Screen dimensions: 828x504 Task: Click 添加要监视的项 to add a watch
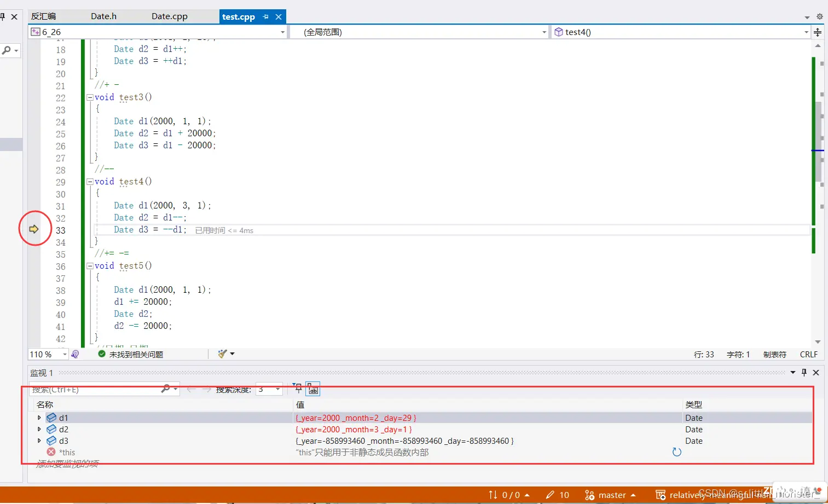click(x=67, y=464)
